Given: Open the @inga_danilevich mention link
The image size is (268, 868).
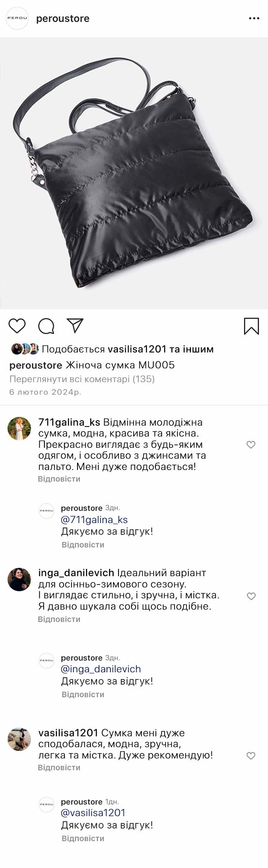Looking at the screenshot, I should pos(101,669).
